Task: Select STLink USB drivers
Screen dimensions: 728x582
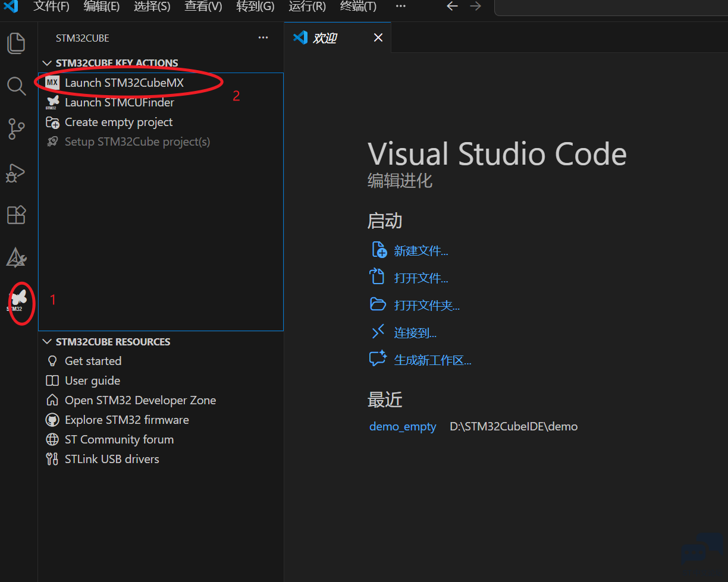Action: pos(161,459)
